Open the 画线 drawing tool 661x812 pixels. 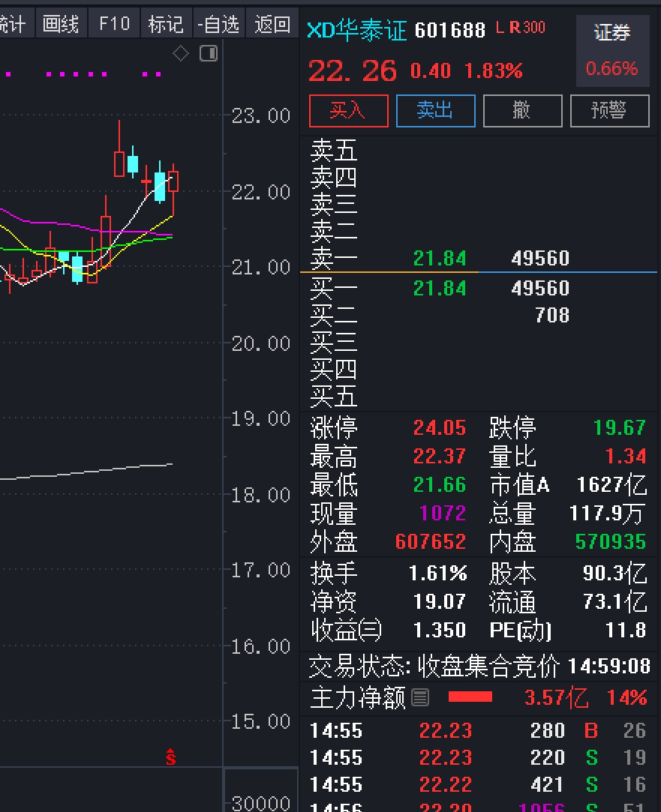click(x=61, y=24)
